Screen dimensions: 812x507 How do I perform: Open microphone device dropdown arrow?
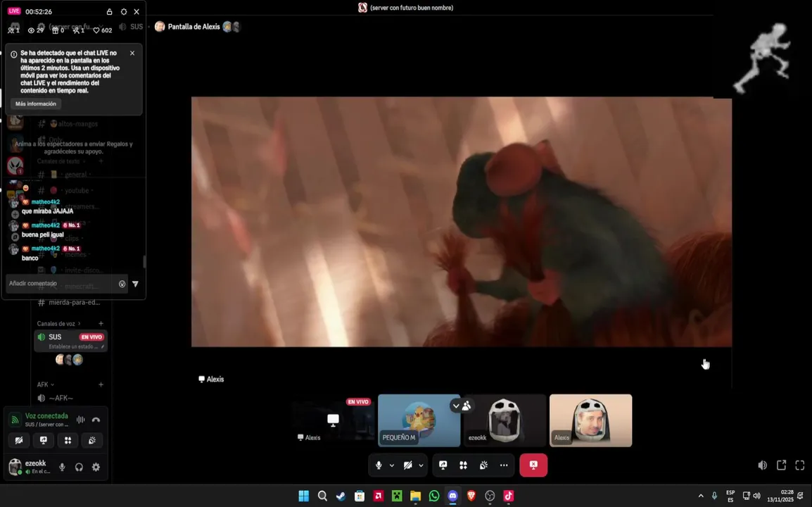pyautogui.click(x=392, y=465)
